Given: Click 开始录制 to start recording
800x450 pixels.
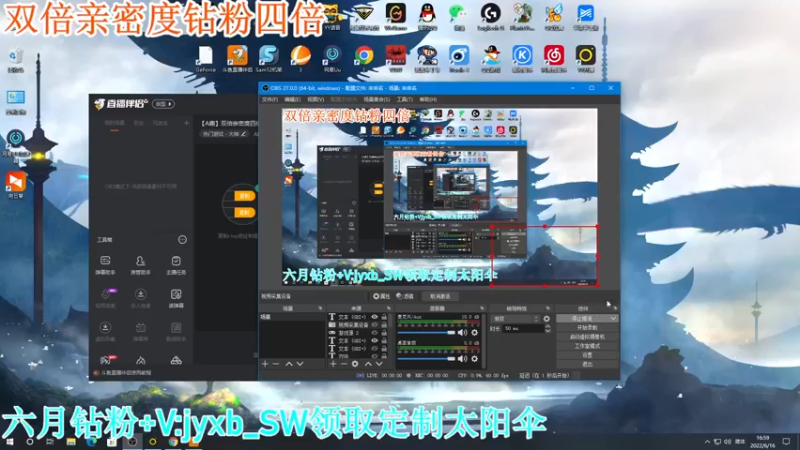Looking at the screenshot, I should [x=587, y=328].
